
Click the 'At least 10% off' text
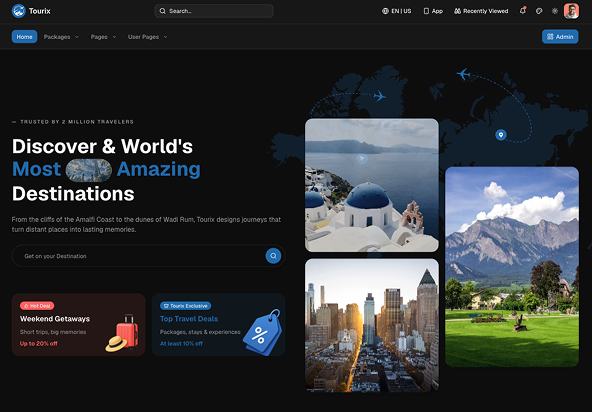181,344
